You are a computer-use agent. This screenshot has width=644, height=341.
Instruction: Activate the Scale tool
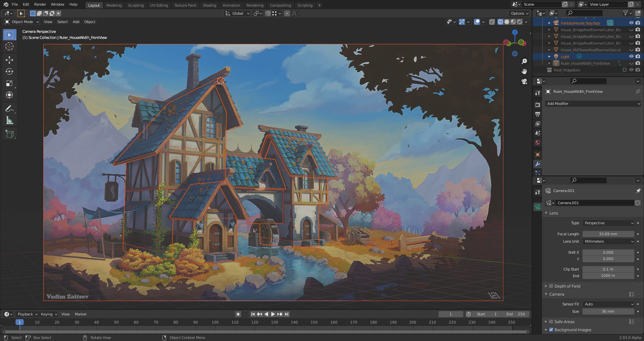tap(9, 83)
